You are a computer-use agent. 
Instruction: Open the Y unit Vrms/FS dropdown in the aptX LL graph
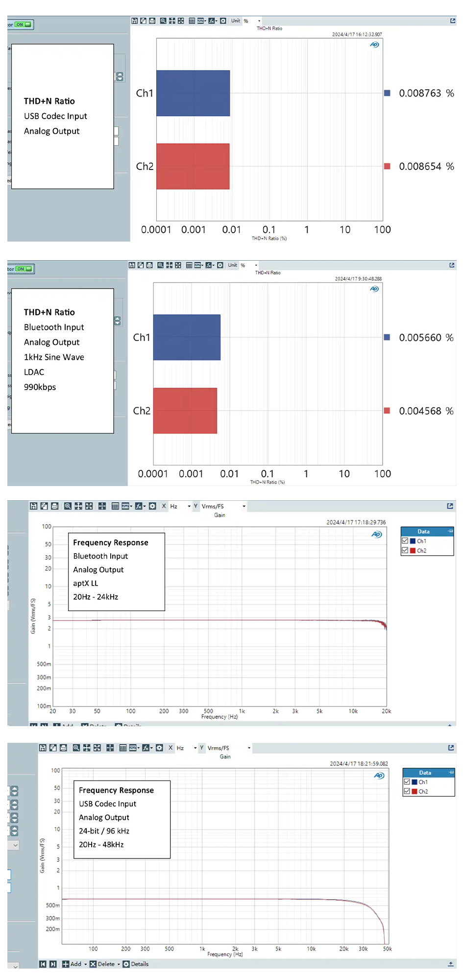click(244, 506)
